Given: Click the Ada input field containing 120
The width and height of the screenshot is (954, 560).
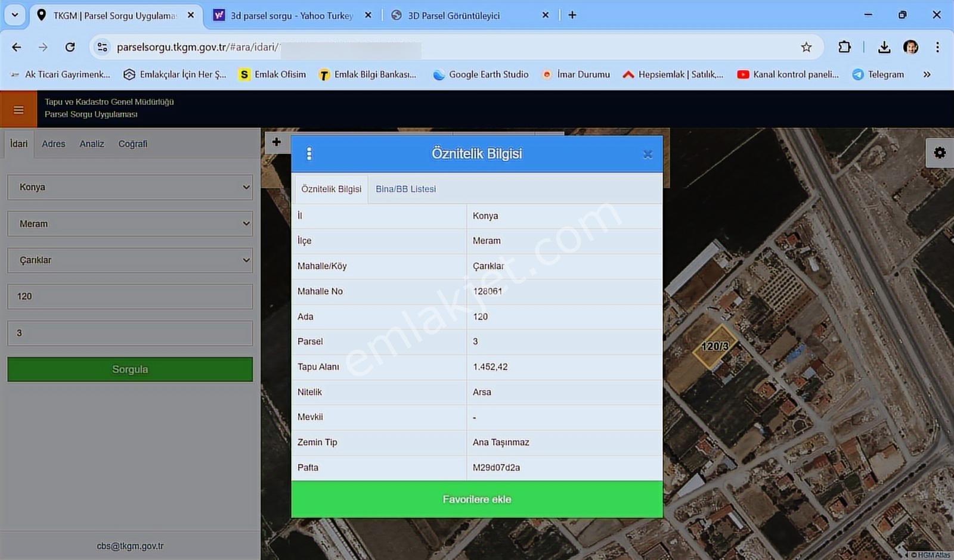Looking at the screenshot, I should click(130, 296).
